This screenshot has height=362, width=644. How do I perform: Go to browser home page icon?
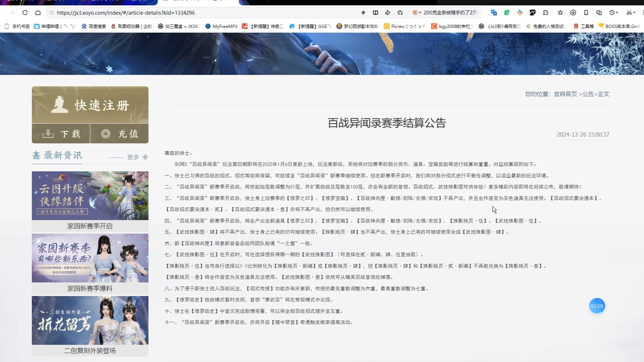(x=38, y=13)
